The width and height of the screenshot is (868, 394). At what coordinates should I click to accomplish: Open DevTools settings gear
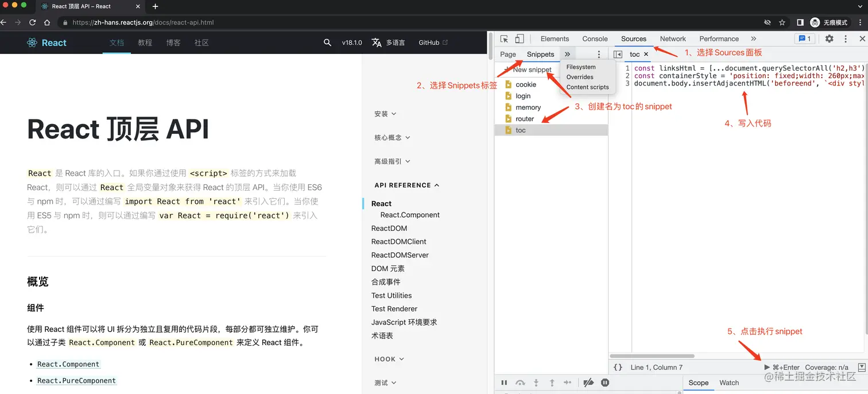point(829,39)
